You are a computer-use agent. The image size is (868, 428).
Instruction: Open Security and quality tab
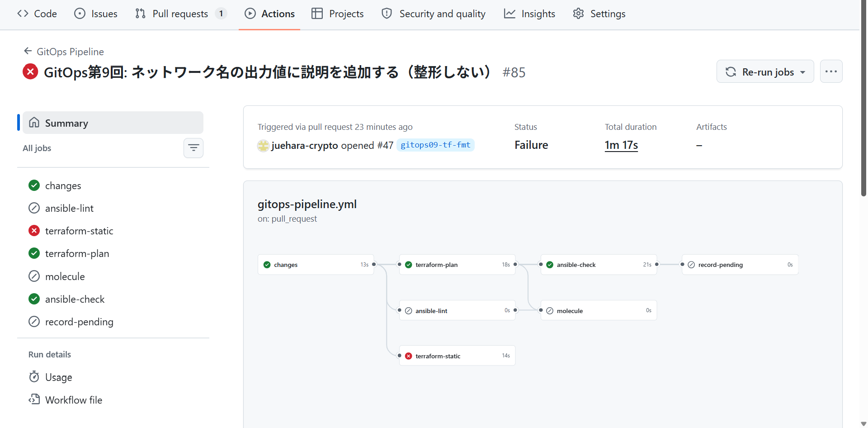(x=434, y=14)
